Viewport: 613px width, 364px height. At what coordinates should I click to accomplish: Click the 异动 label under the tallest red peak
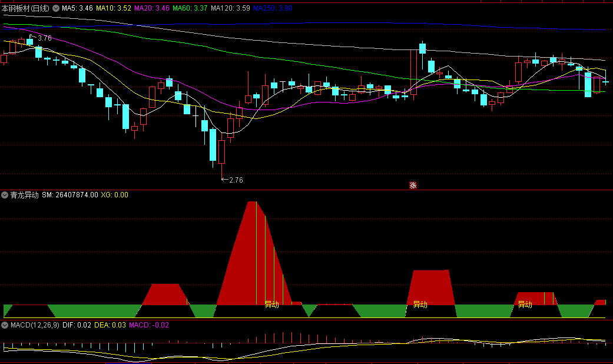click(x=271, y=304)
